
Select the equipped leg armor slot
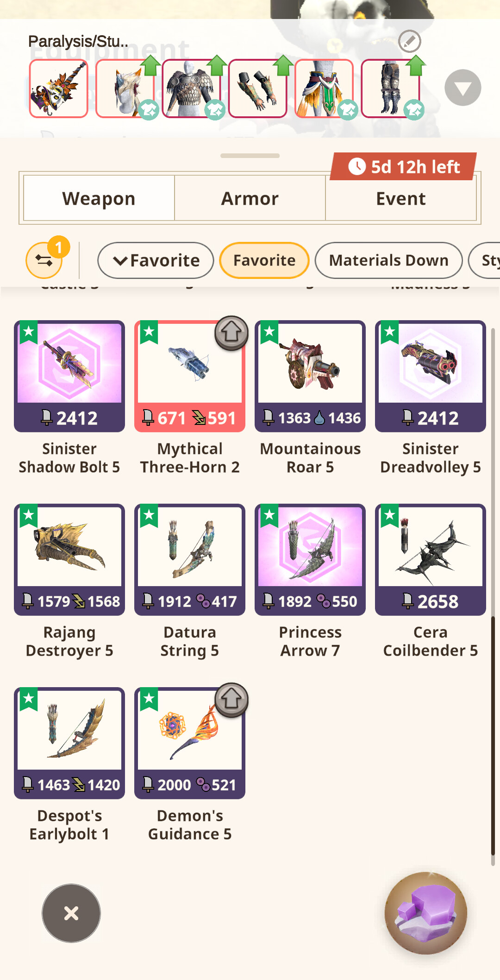(390, 89)
